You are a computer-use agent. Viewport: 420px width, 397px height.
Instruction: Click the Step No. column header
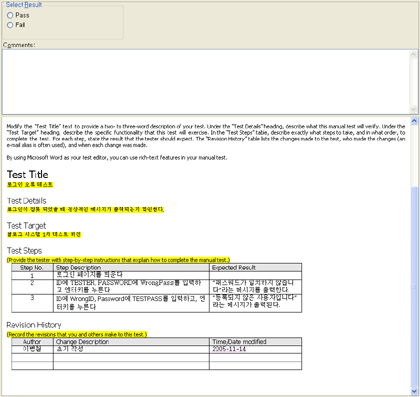[x=32, y=268]
